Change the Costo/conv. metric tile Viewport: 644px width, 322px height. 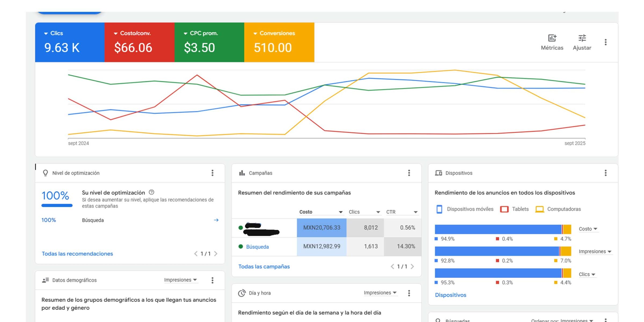(116, 34)
